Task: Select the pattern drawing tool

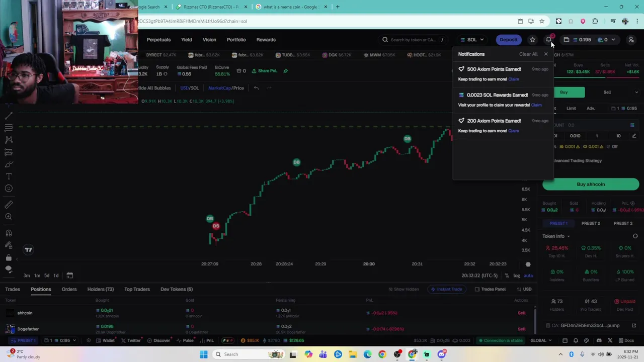Action: coord(9,140)
